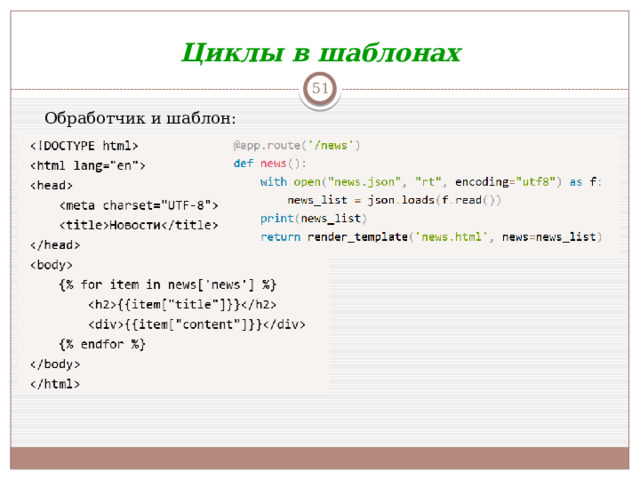
Task: Click the '<meta charset="UTF-8">' line
Action: [x=139, y=205]
